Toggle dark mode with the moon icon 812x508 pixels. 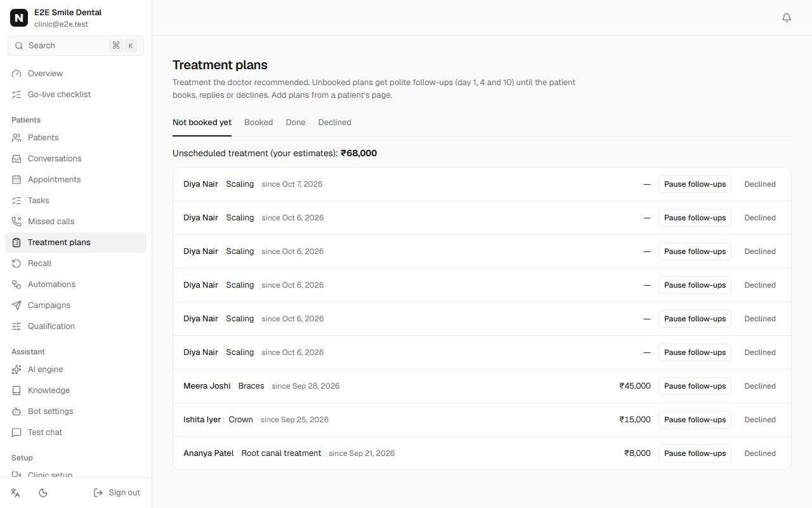pos(43,493)
